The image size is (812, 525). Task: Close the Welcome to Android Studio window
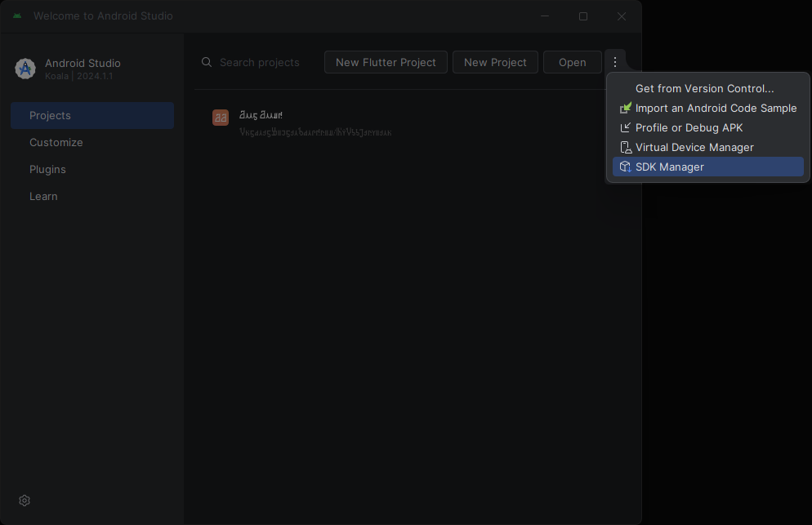tap(622, 16)
